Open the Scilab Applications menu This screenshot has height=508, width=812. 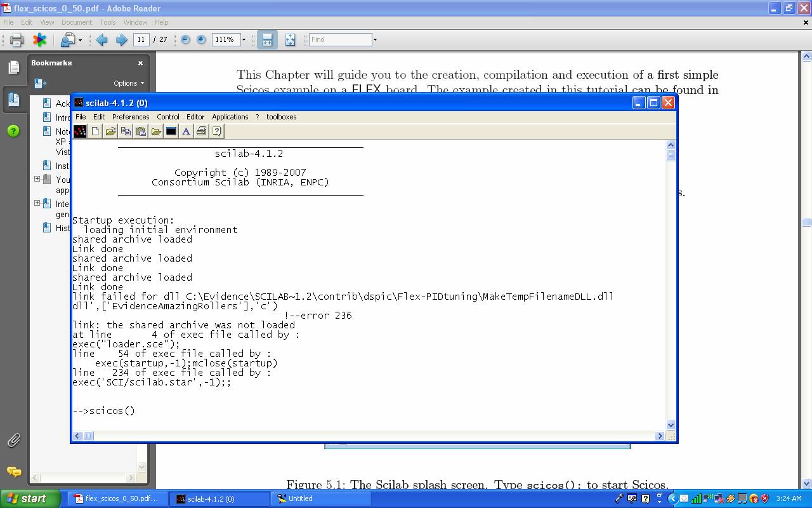pos(230,117)
